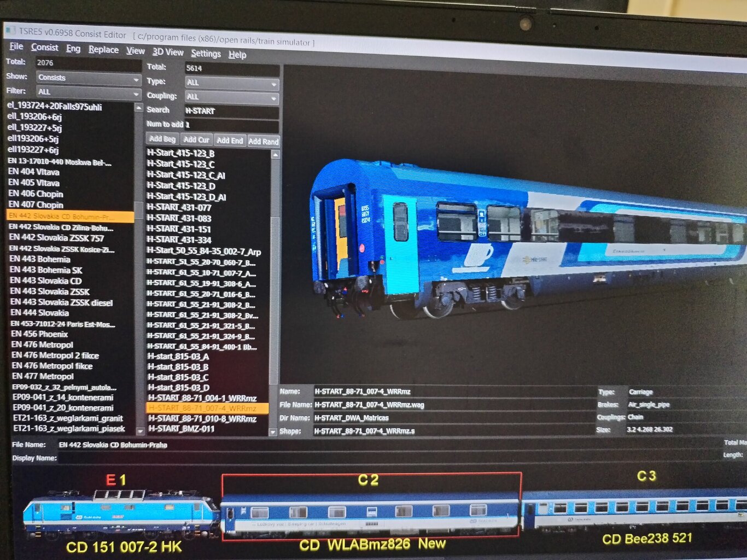Click the Shape field

pyautogui.click(x=454, y=431)
